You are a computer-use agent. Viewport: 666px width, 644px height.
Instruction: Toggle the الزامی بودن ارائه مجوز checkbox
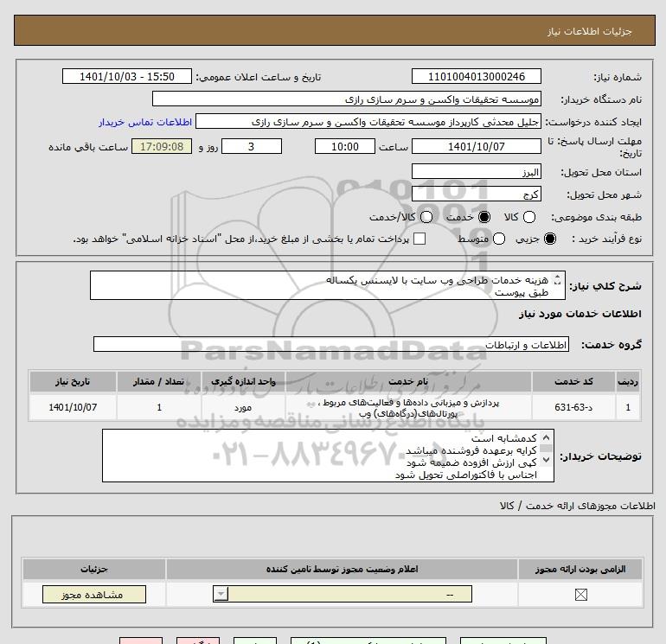point(580,595)
